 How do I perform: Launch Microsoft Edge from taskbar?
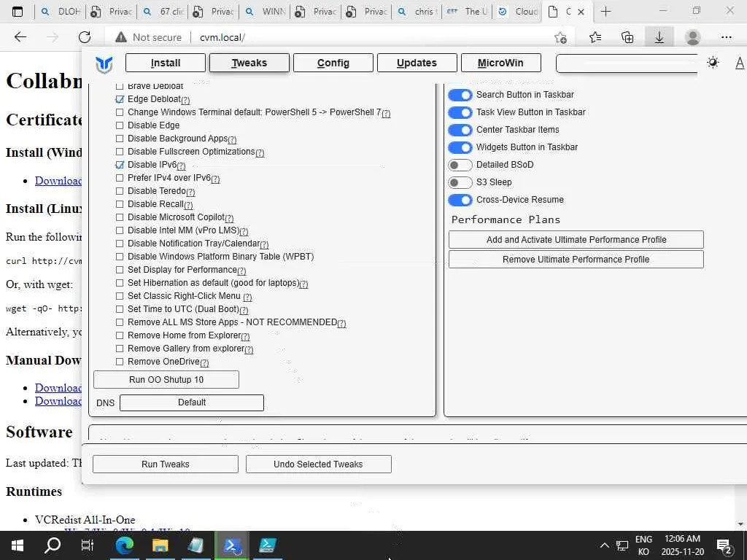click(125, 545)
